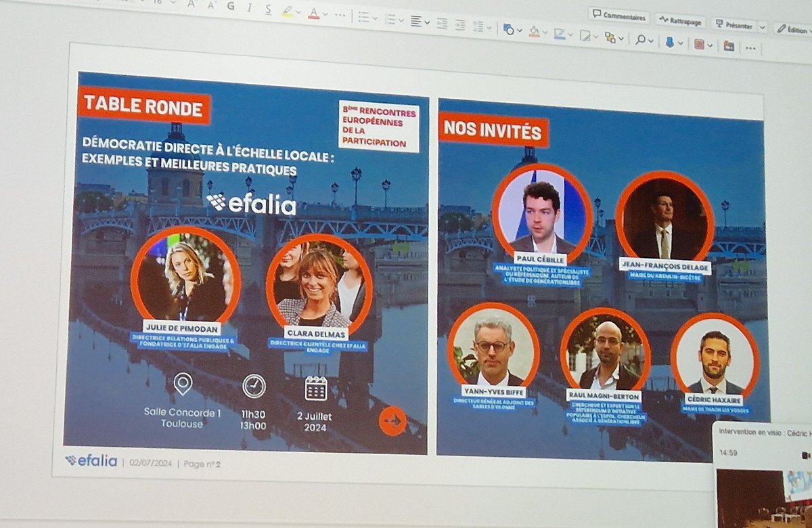The height and width of the screenshot is (528, 812).
Task: Show more ribbon commands ellipsis
Action: pyautogui.click(x=750, y=48)
